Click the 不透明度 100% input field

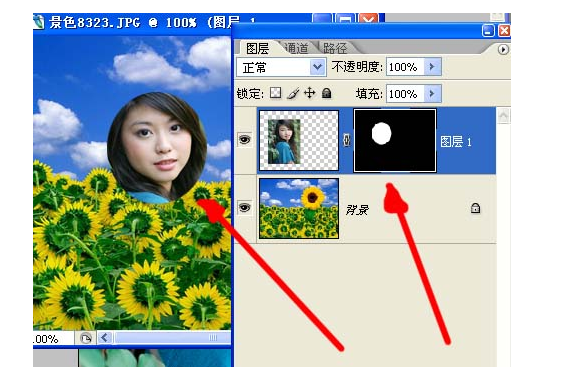pos(405,67)
